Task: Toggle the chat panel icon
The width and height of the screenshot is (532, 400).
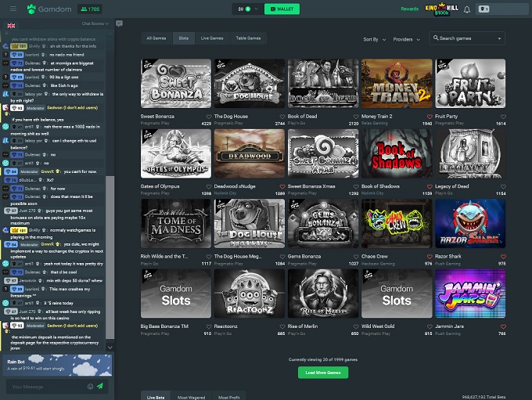Action: [119, 23]
